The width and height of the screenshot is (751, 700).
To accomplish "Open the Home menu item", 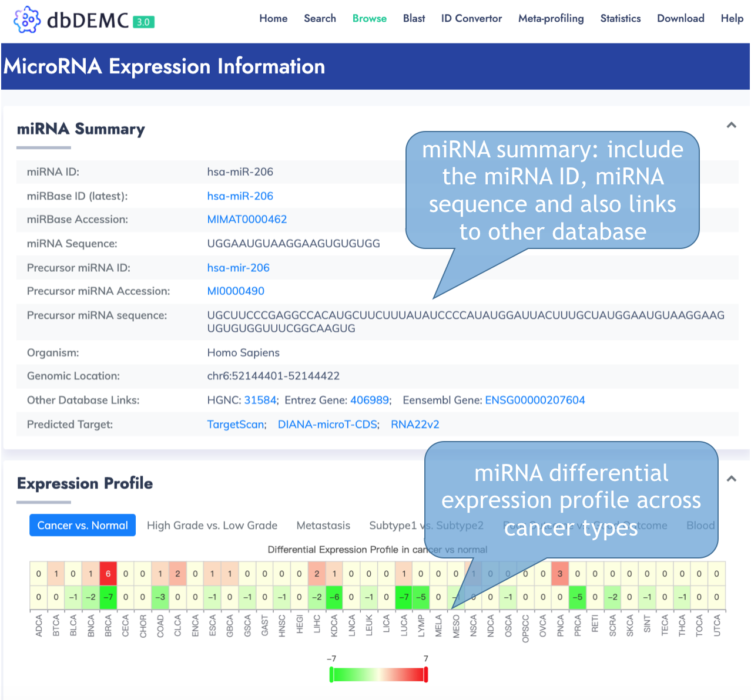I will pyautogui.click(x=273, y=18).
